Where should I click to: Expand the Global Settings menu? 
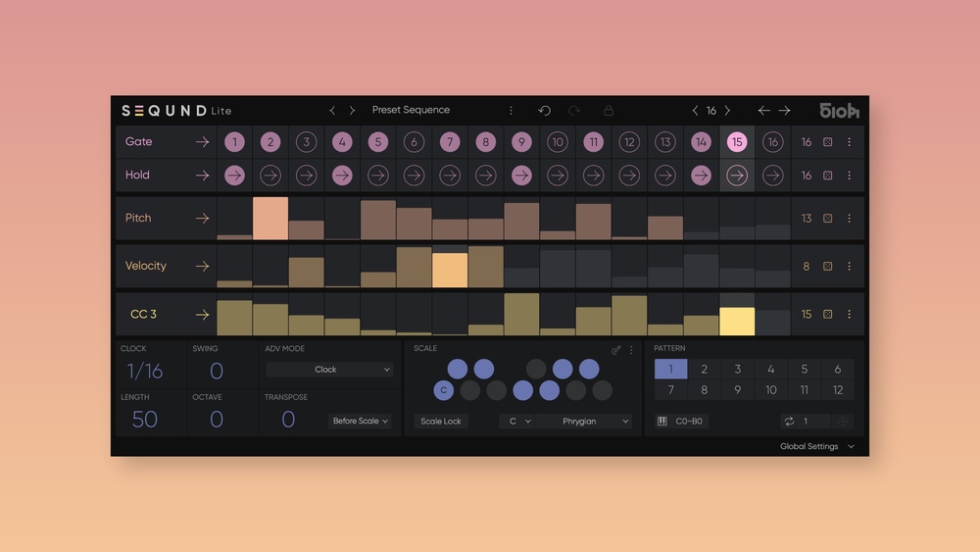coord(816,446)
